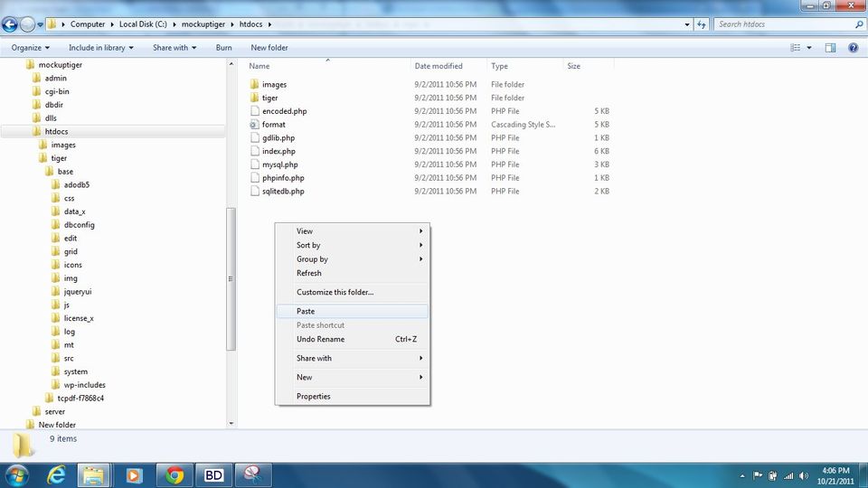Click the New folder toolbar button
Screen dimensions: 868x488
coord(269,48)
